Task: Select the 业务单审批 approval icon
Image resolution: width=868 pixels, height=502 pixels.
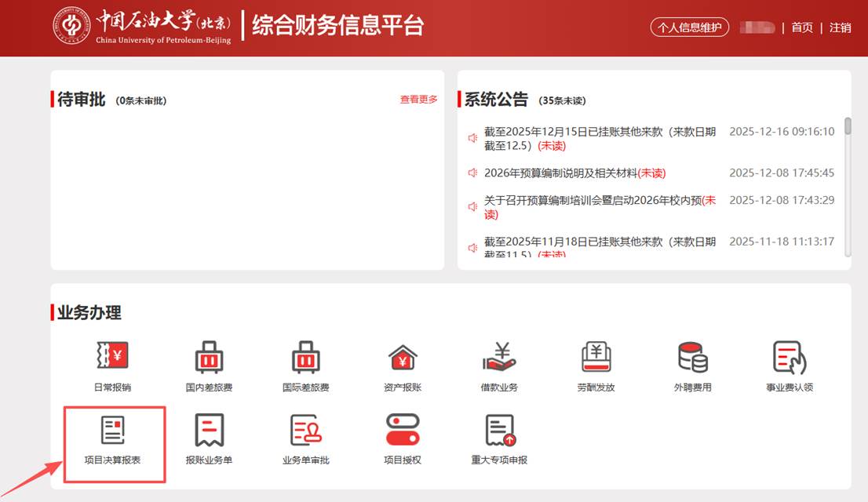Action: 305,431
